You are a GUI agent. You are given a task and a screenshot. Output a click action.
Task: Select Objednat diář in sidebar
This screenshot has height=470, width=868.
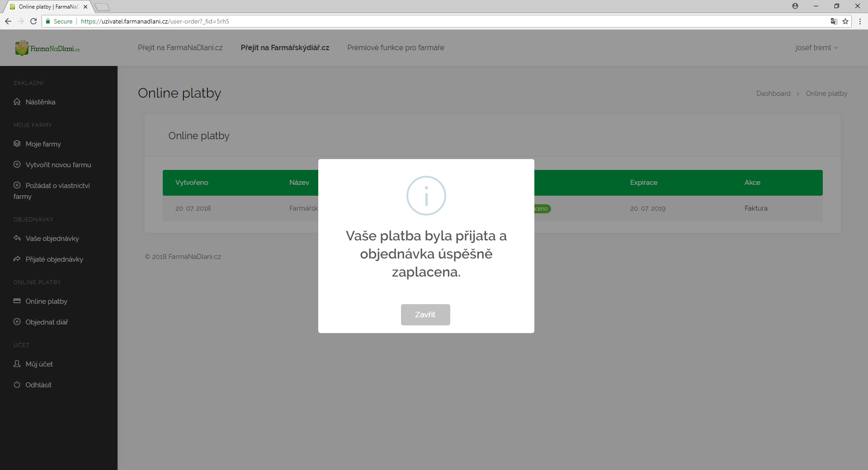(47, 322)
